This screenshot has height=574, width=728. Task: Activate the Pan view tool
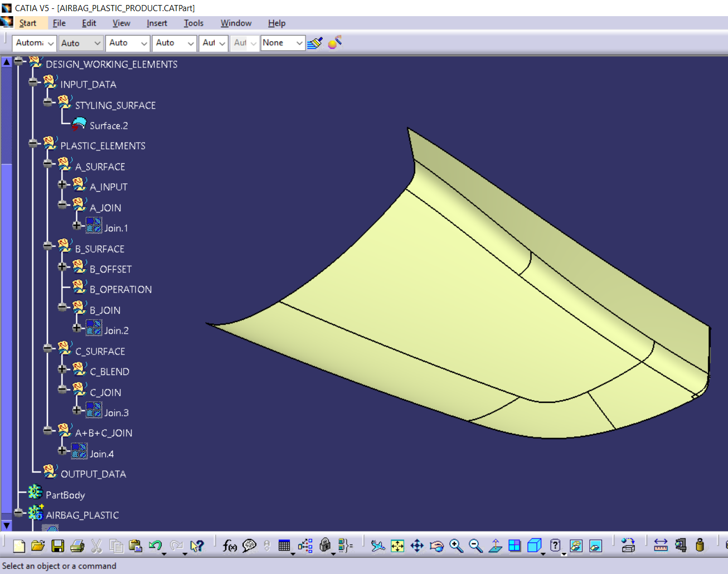pyautogui.click(x=417, y=546)
